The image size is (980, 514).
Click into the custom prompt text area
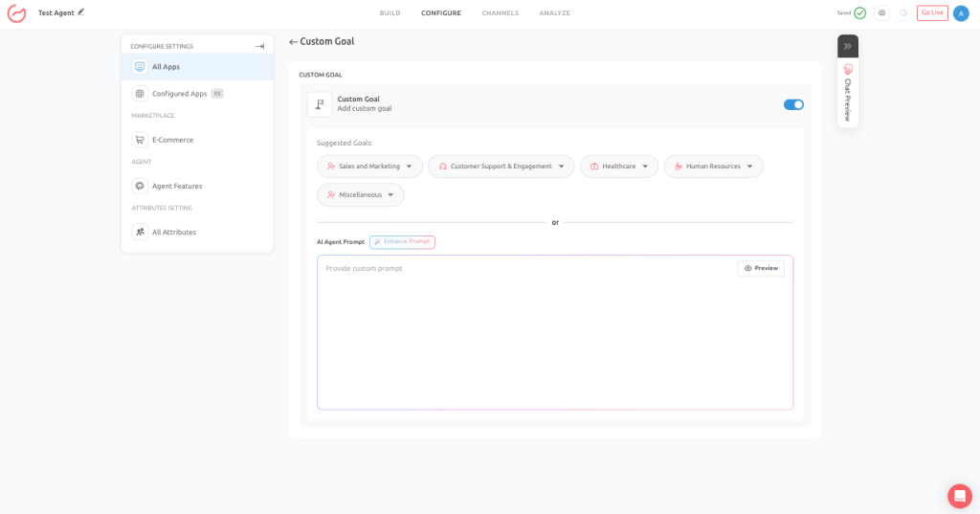coord(555,333)
